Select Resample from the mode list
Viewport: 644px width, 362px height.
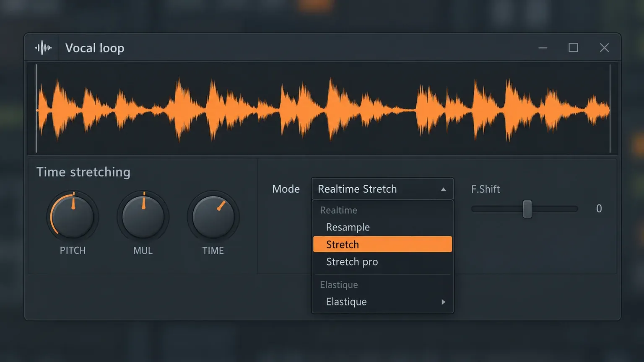tap(382, 227)
